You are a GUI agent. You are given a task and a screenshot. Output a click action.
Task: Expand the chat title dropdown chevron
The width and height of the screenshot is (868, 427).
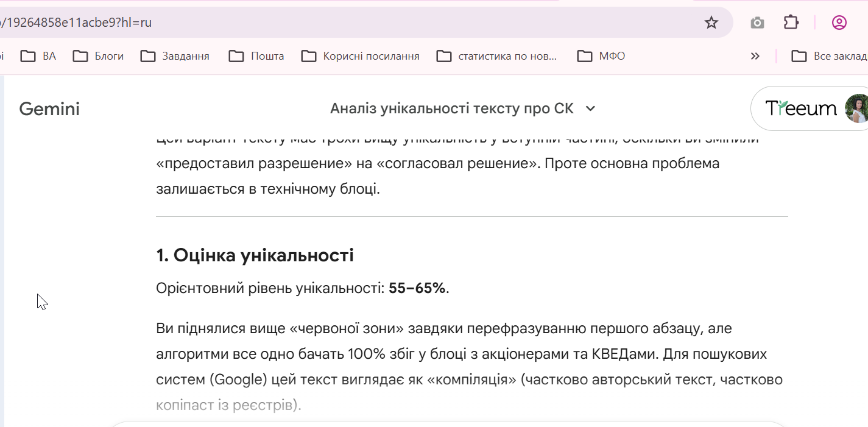pyautogui.click(x=590, y=108)
